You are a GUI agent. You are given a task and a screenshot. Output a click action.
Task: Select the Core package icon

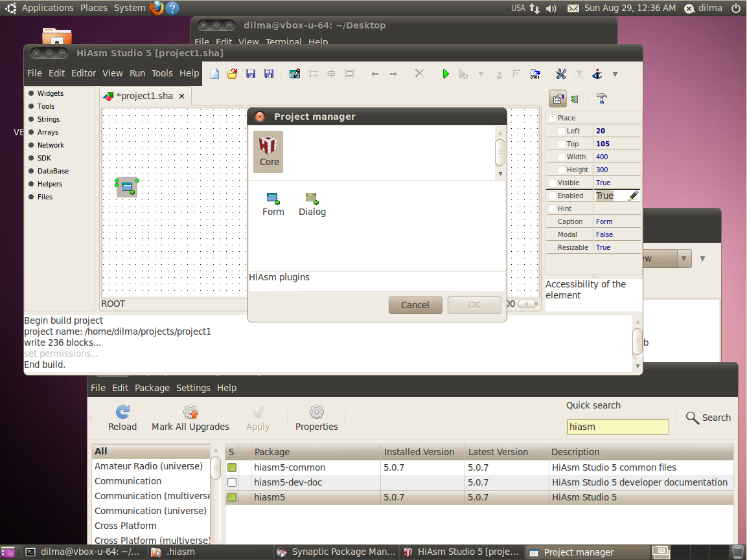tap(268, 151)
